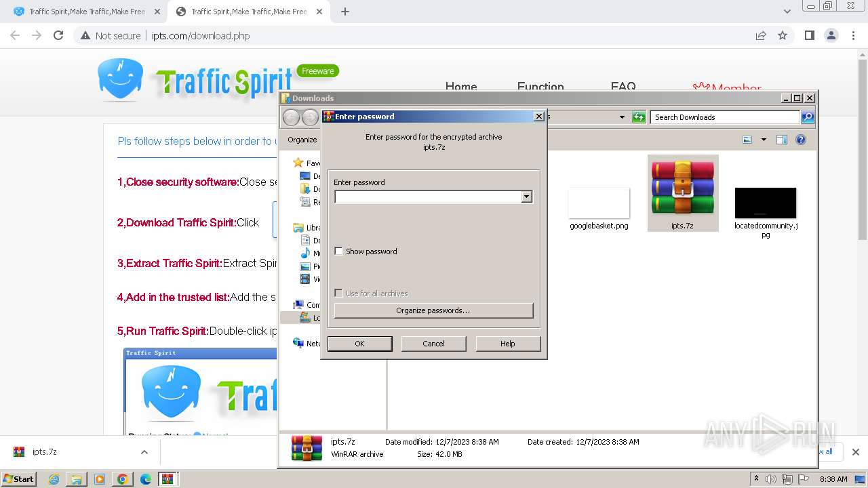Image resolution: width=868 pixels, height=488 pixels.
Task: Switch to WinRAR taskbar button
Action: 168,479
